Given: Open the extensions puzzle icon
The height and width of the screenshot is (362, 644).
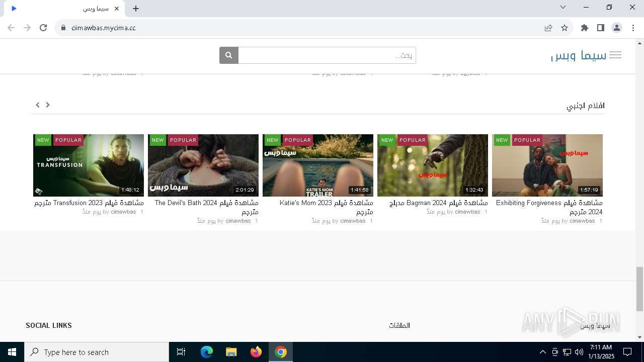Looking at the screenshot, I should (585, 28).
